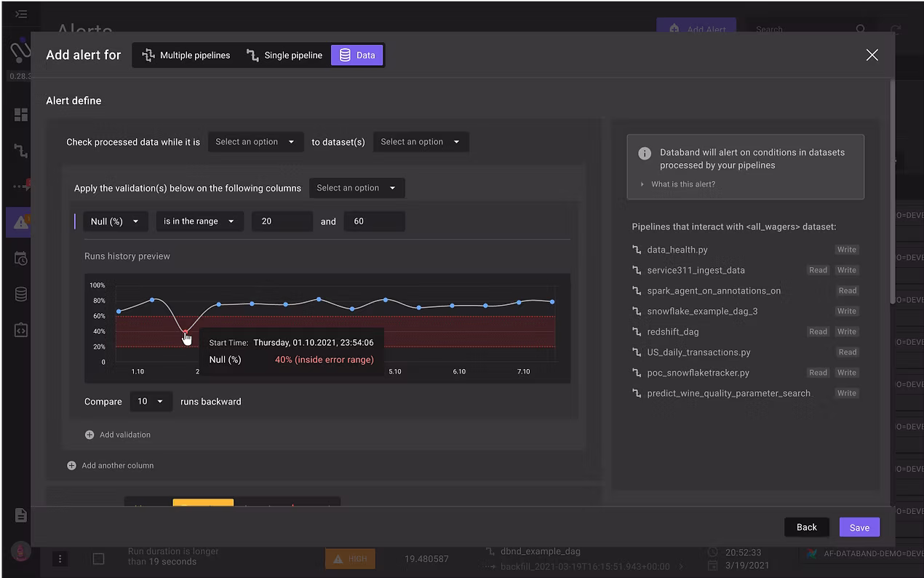Click the plus icon beside Add another column
Image resolution: width=924 pixels, height=578 pixels.
(x=71, y=465)
